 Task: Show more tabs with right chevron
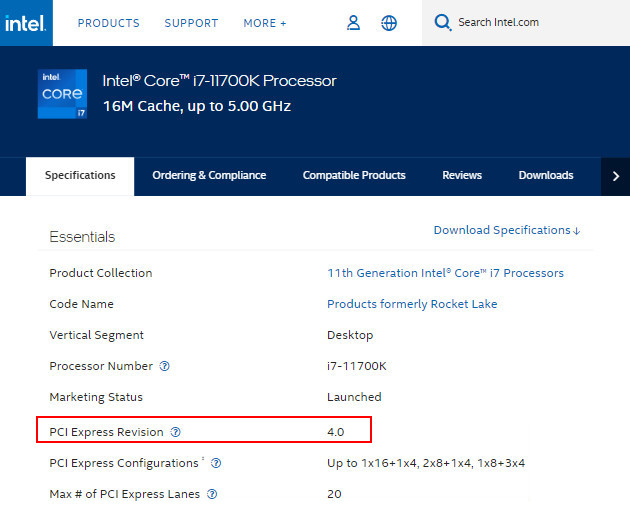pyautogui.click(x=616, y=176)
